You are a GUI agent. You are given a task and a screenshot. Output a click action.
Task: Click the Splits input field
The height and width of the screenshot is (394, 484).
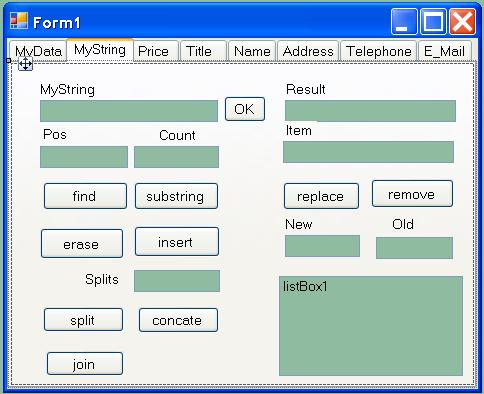tap(177, 281)
